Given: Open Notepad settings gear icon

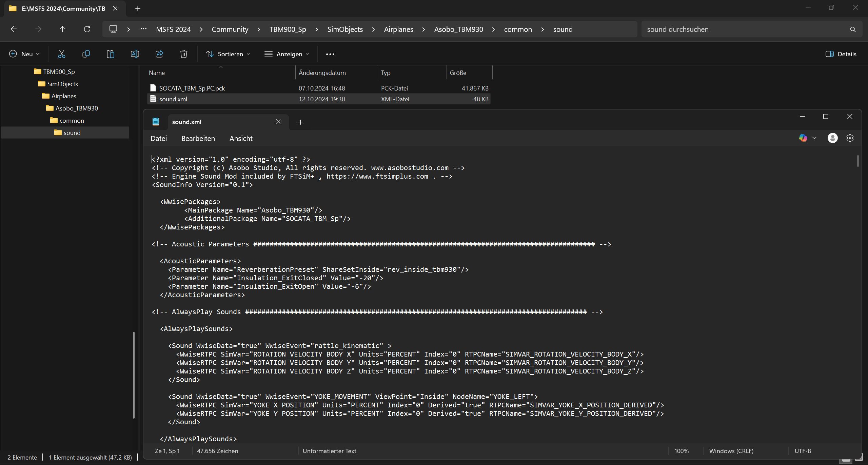Looking at the screenshot, I should coord(850,138).
